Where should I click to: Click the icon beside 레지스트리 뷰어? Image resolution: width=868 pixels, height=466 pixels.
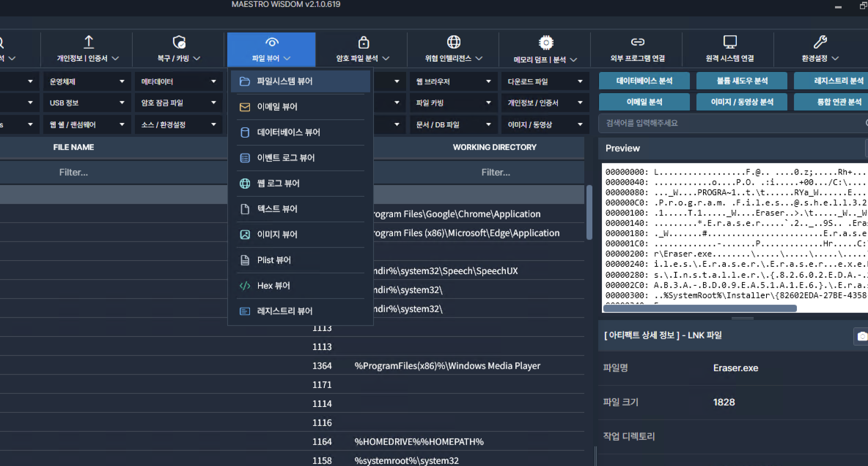click(245, 312)
